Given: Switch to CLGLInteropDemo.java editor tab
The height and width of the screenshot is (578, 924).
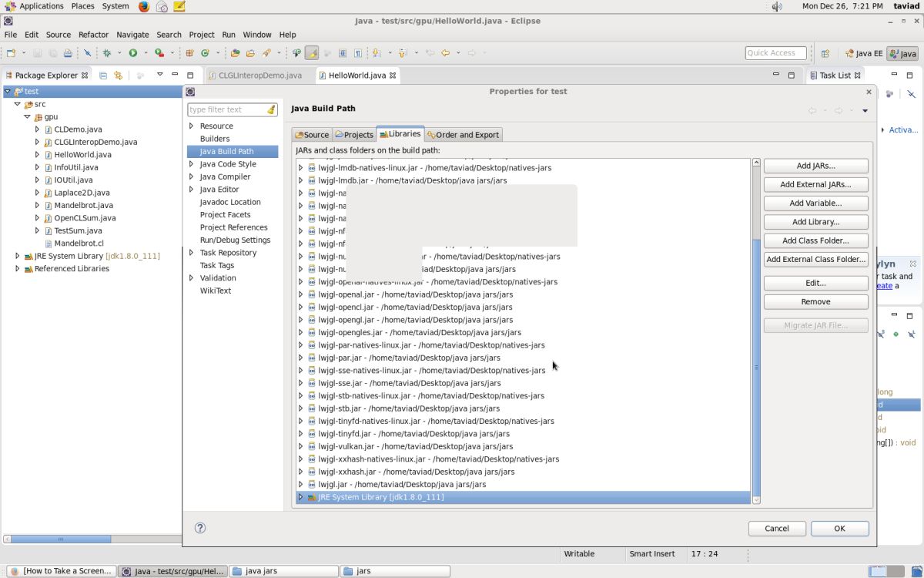Looking at the screenshot, I should point(254,76).
